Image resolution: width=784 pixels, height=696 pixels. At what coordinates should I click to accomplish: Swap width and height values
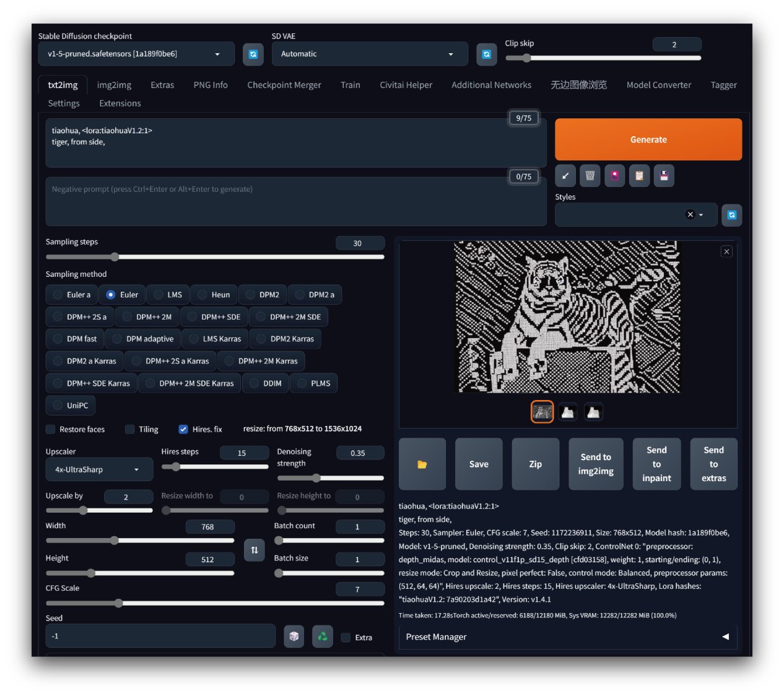pos(254,550)
